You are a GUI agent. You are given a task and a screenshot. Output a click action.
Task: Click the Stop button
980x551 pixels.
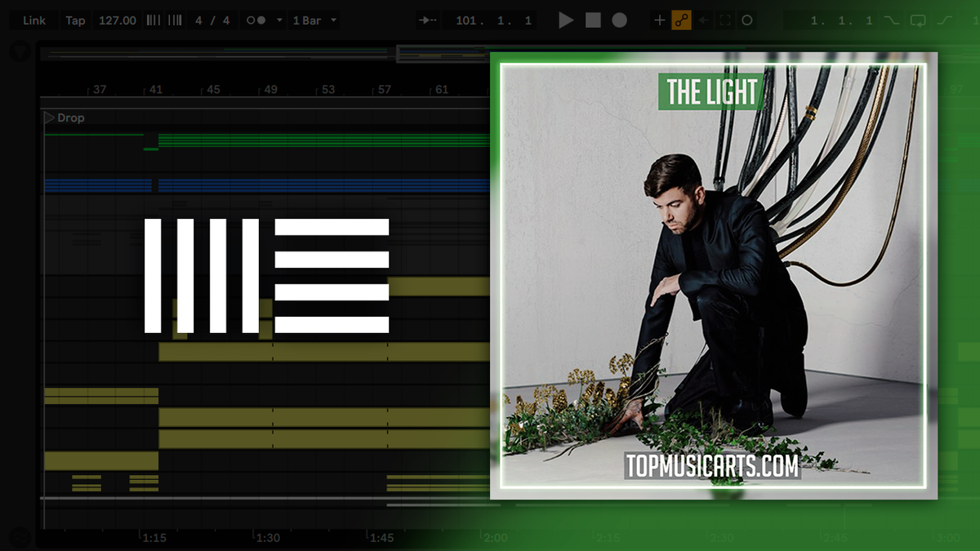pos(591,20)
